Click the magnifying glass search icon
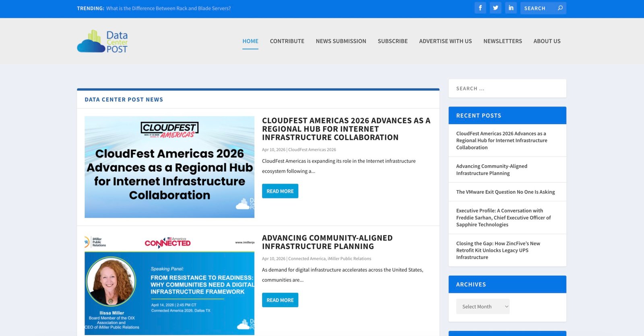This screenshot has width=644, height=336. point(560,8)
